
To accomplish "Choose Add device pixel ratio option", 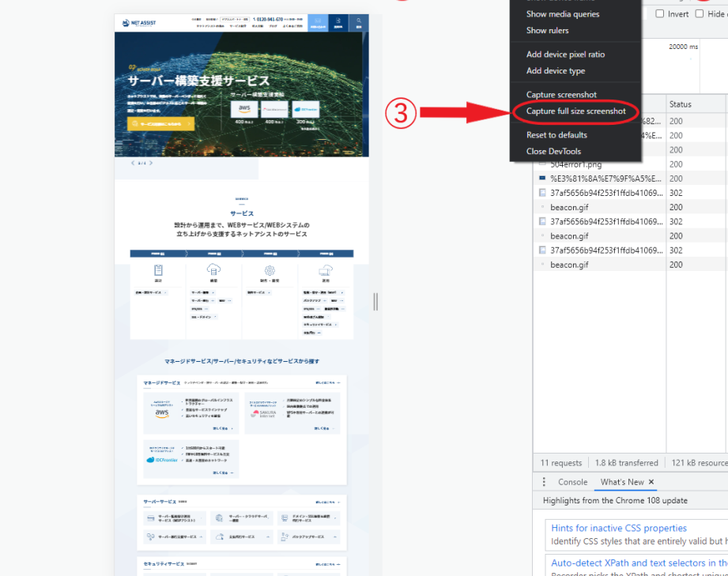I will click(565, 55).
